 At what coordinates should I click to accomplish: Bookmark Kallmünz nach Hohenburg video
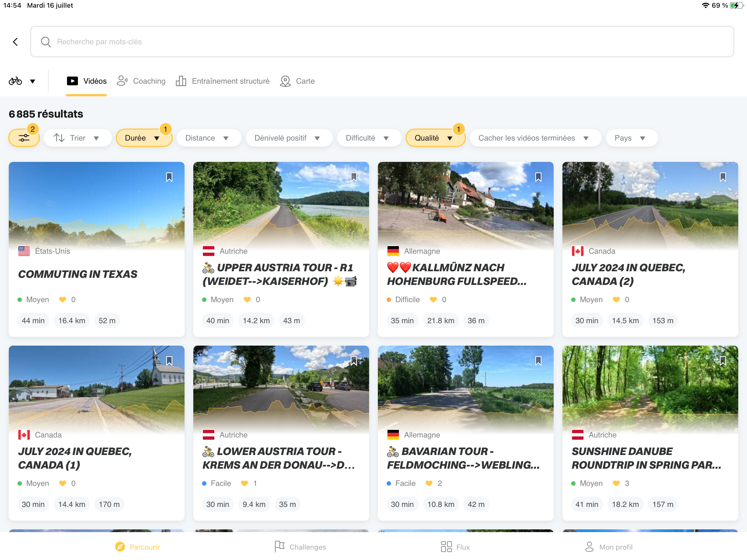[538, 177]
